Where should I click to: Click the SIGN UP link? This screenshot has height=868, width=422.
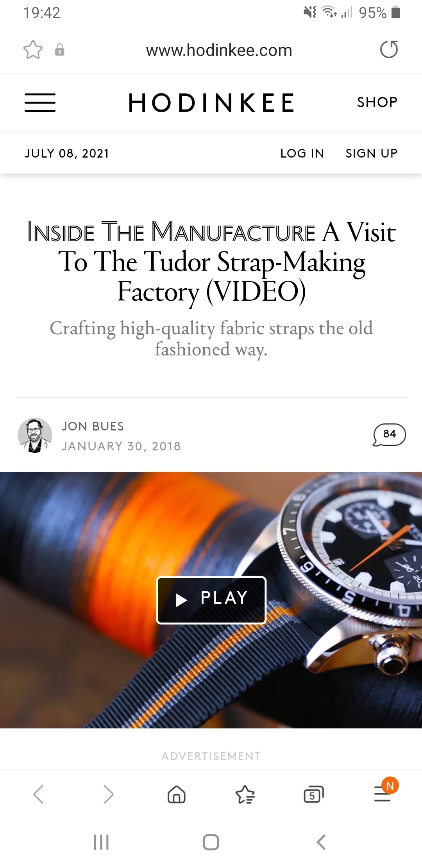pyautogui.click(x=371, y=153)
